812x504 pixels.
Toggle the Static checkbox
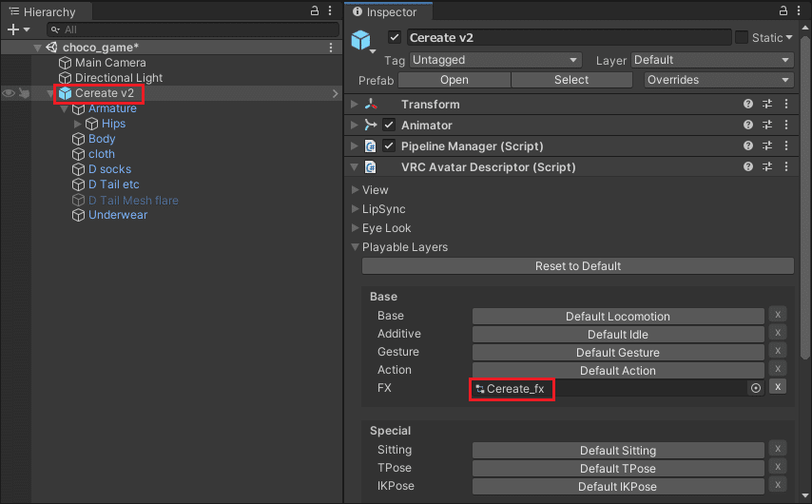tap(742, 37)
